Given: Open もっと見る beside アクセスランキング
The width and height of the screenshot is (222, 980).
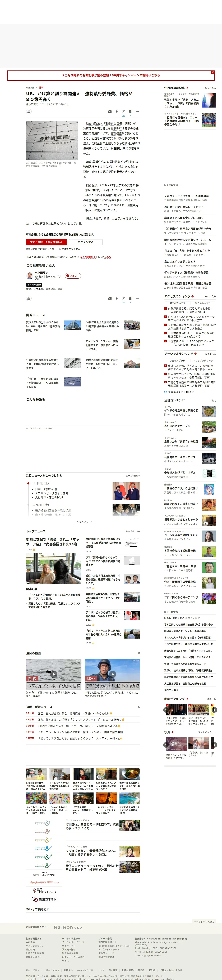Looking at the screenshot, I should 210,296.
